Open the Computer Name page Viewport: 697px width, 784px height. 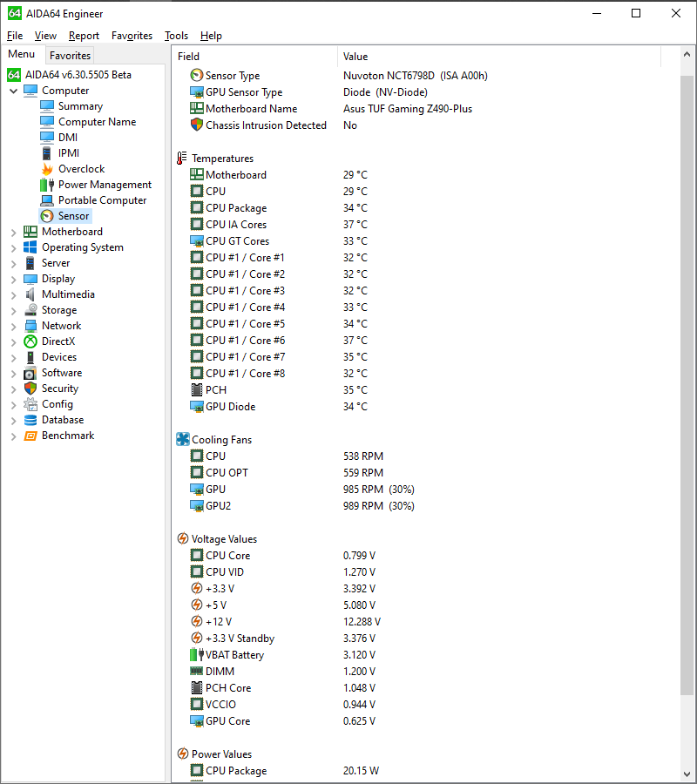[97, 122]
